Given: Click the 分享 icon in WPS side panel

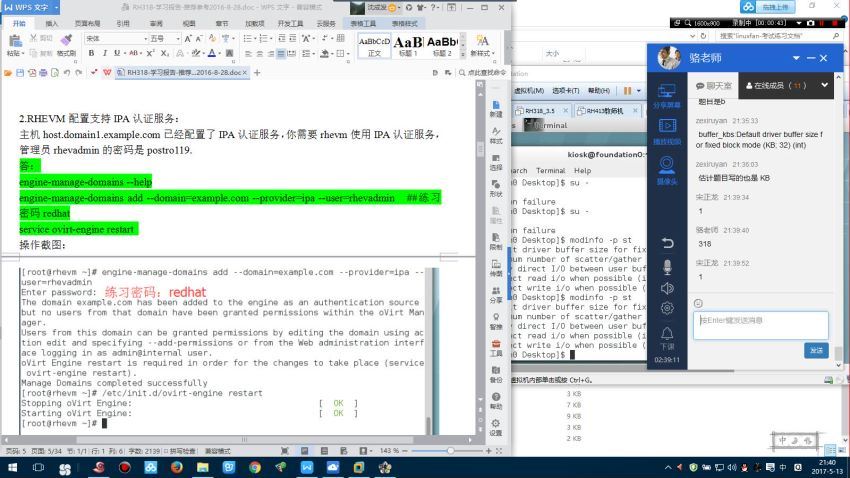Looking at the screenshot, I should click(495, 294).
